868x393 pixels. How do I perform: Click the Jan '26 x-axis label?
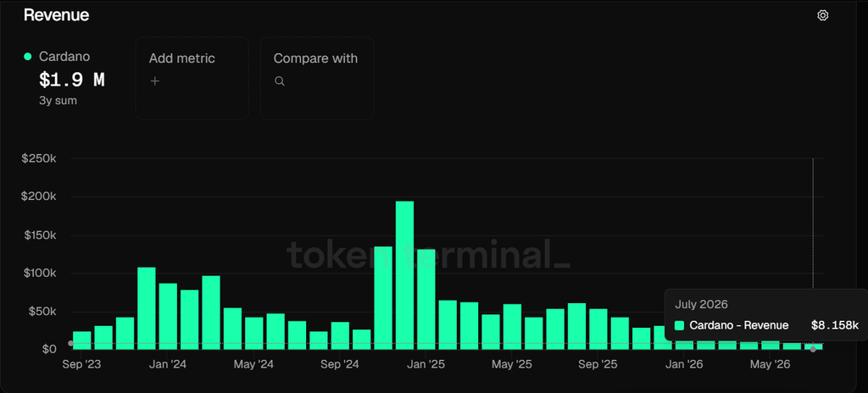(x=684, y=365)
